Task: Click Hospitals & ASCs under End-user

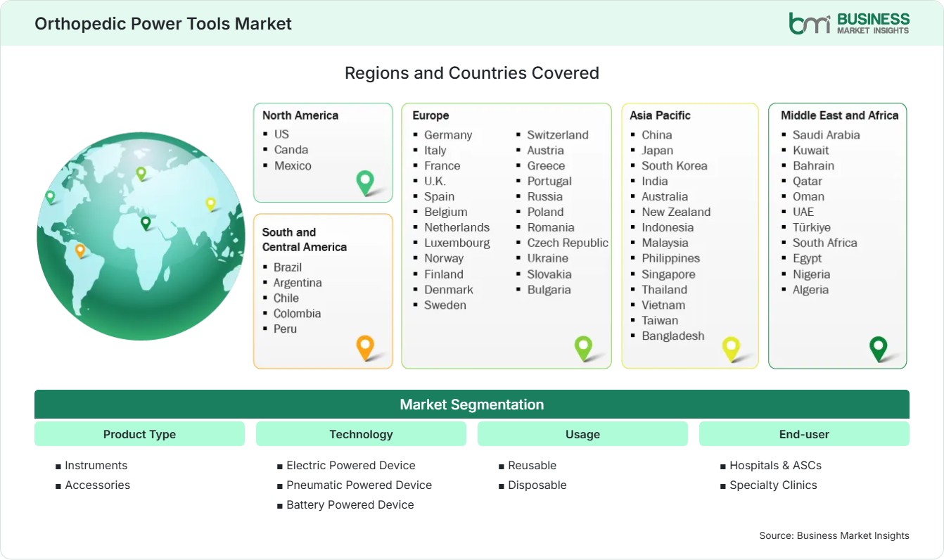Action: click(776, 466)
